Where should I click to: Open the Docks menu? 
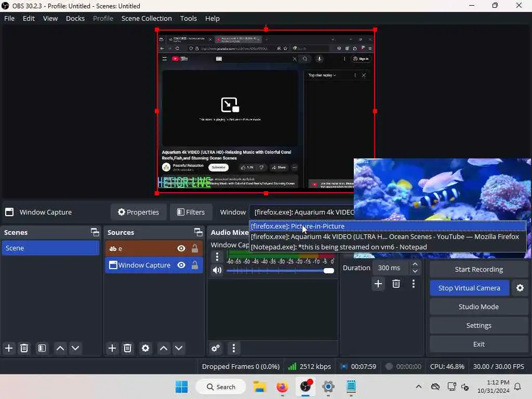pyautogui.click(x=75, y=18)
